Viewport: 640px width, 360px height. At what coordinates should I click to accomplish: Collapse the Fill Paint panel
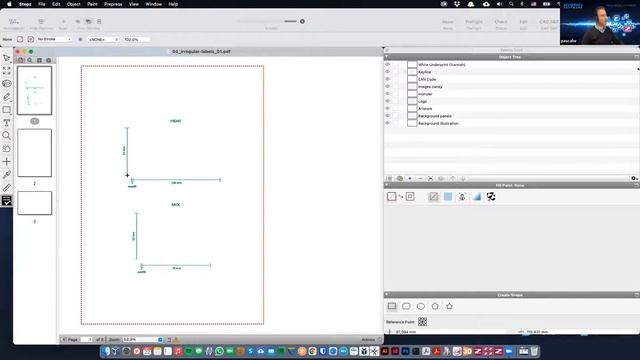click(x=387, y=185)
